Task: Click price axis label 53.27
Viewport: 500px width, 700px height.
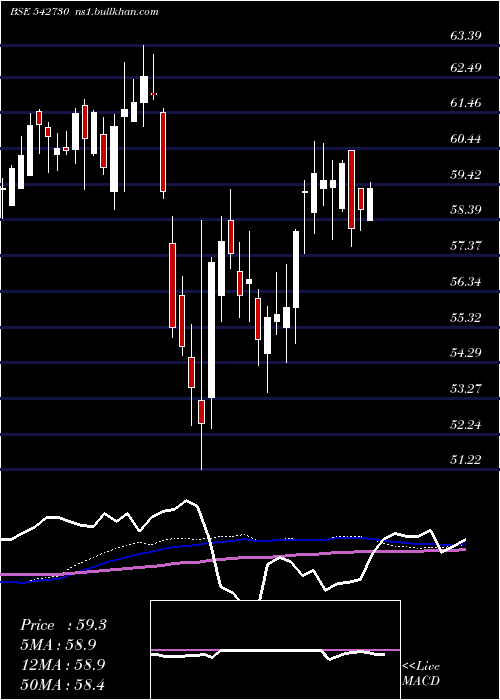Action: (466, 388)
